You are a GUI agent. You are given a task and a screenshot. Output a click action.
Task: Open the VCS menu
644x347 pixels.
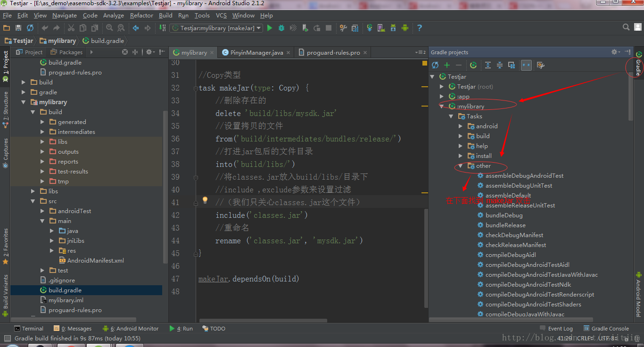[221, 15]
